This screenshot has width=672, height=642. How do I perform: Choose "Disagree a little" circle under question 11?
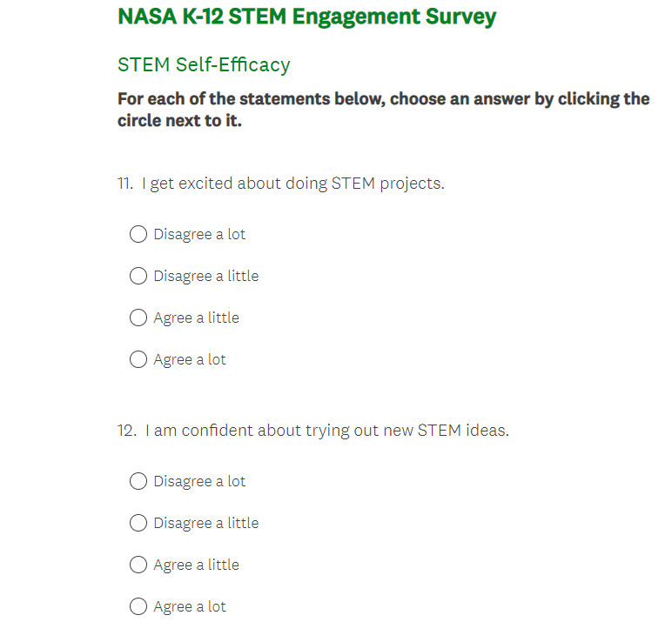coord(138,276)
